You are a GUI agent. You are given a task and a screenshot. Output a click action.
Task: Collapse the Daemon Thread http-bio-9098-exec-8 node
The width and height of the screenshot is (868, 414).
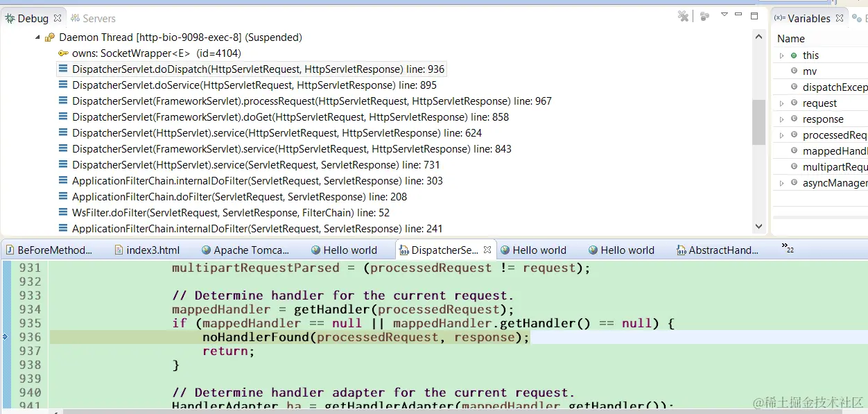[37, 37]
